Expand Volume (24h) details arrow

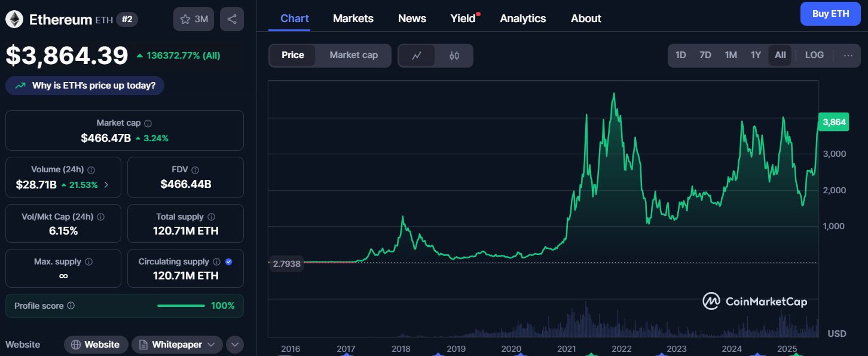point(106,185)
